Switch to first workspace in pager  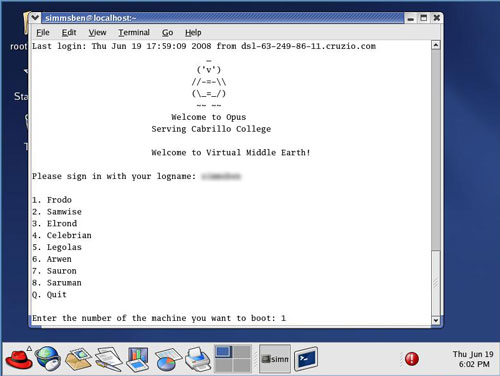coord(223,352)
